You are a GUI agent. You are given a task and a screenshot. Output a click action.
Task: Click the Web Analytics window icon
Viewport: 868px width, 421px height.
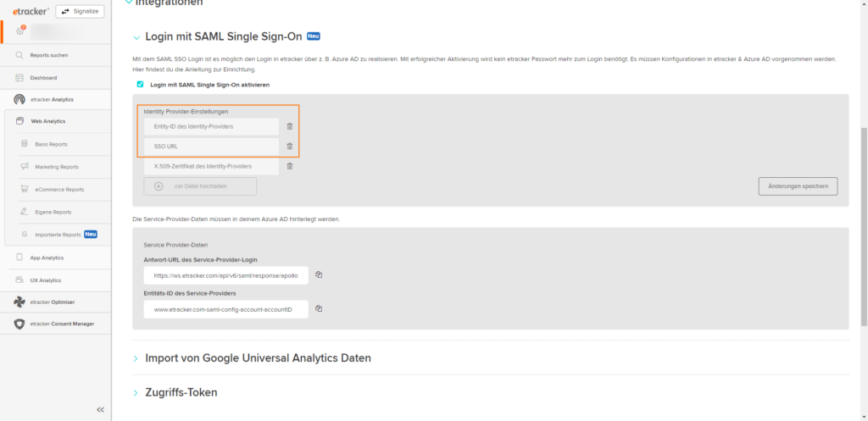pos(20,121)
